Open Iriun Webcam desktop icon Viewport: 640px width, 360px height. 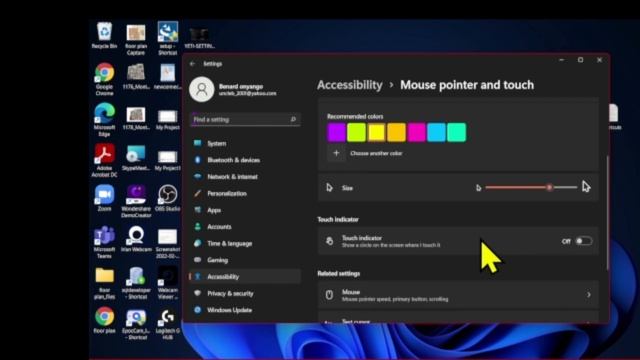click(136, 238)
